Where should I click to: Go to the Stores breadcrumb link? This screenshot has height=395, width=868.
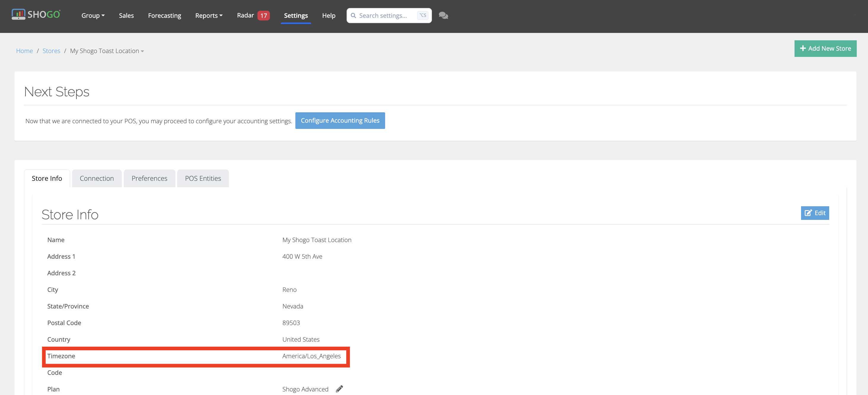(51, 51)
